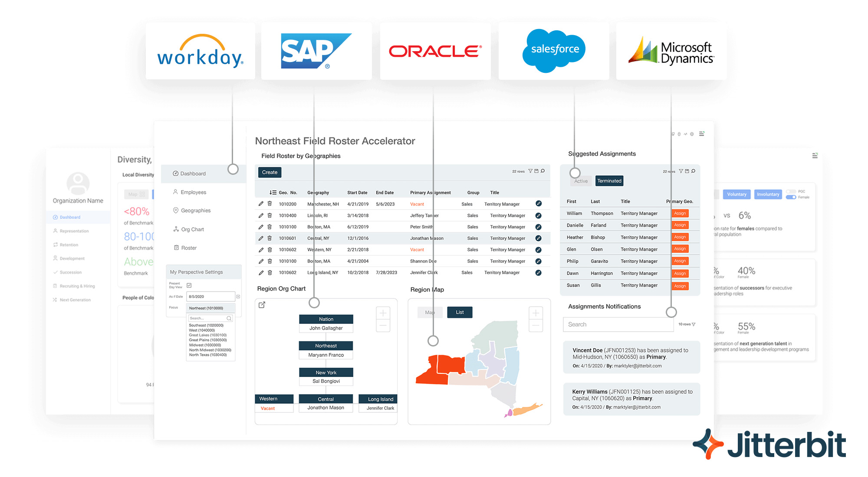Delete the Lincoln, RI row via trash icon
Screen dimensions: 868x477
click(x=270, y=216)
